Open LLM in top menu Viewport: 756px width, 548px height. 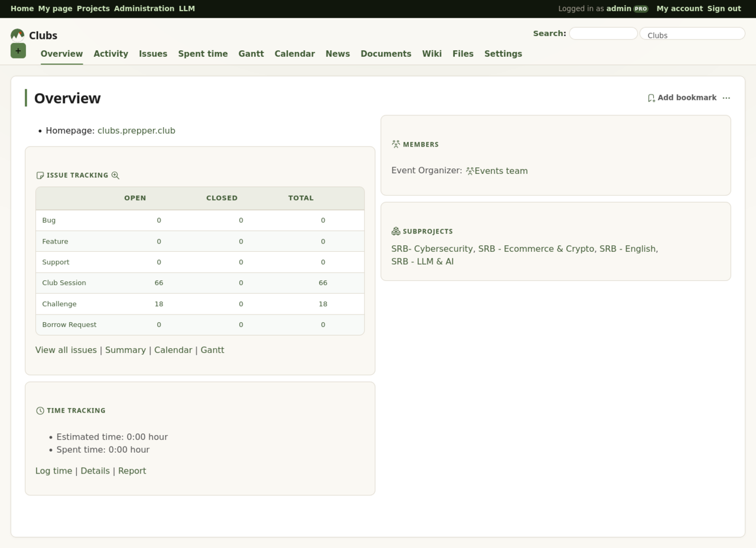(x=187, y=8)
